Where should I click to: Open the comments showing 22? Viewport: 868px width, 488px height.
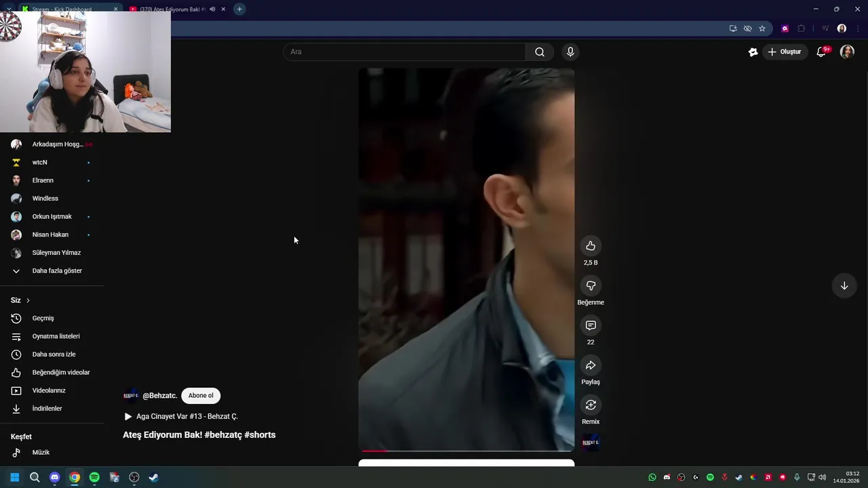coord(591,325)
